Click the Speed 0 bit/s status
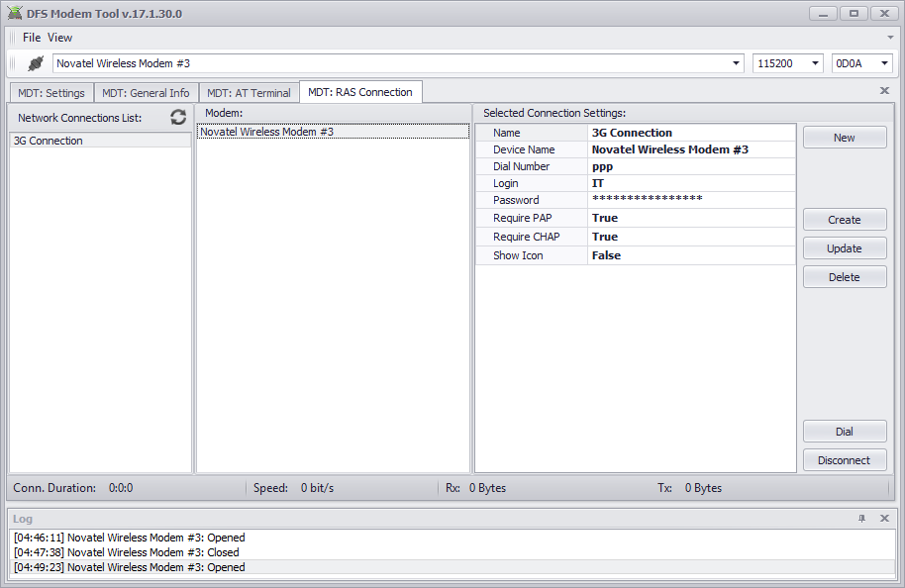The width and height of the screenshot is (905, 588). click(293, 488)
